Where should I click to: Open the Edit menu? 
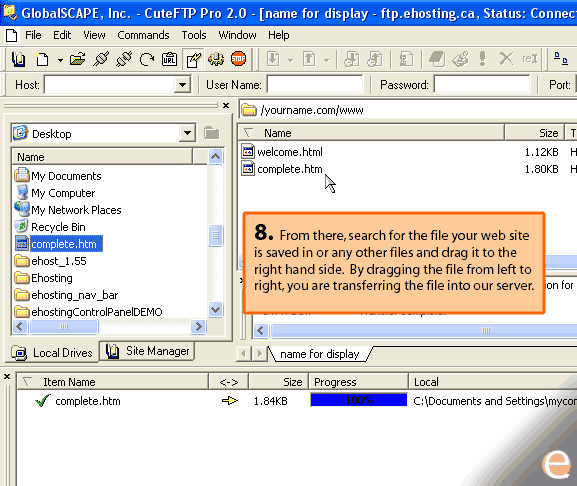pyautogui.click(x=62, y=35)
